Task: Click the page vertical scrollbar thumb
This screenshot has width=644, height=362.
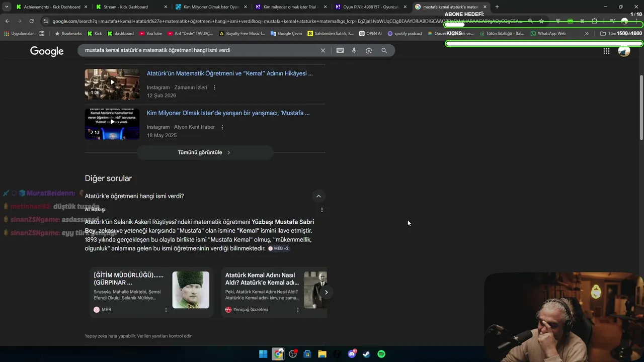Action: pyautogui.click(x=641, y=108)
